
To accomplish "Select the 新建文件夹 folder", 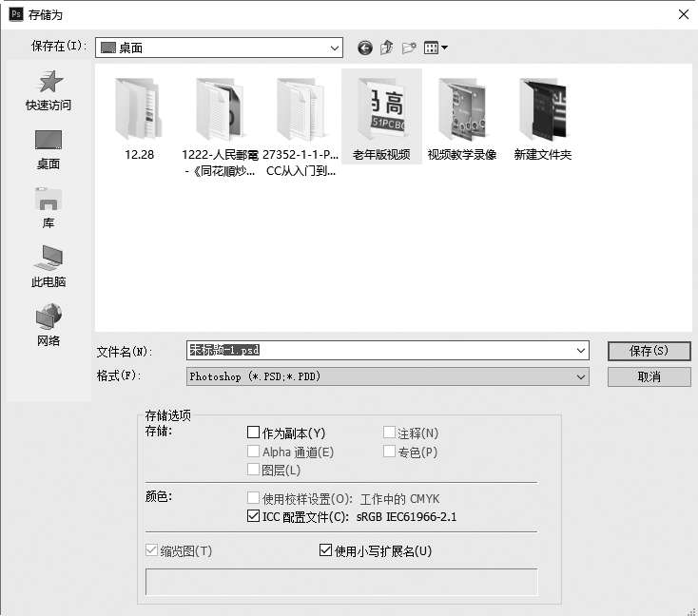I will point(543,118).
